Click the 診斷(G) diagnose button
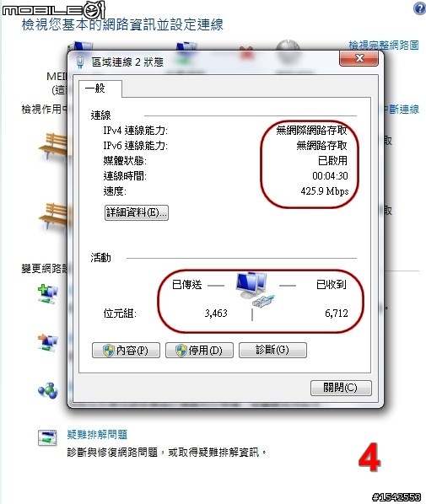The width and height of the screenshot is (426, 504). [272, 350]
